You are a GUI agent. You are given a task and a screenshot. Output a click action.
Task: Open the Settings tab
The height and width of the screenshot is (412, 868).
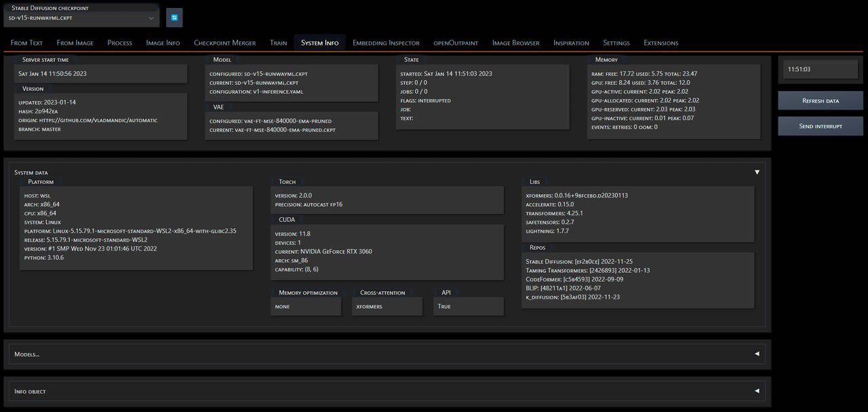616,42
